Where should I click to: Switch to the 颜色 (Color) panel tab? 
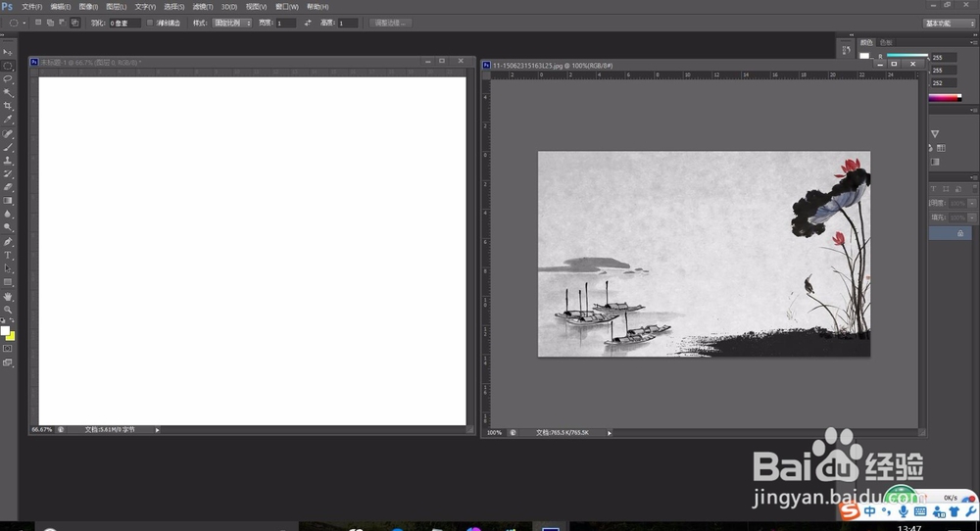point(866,42)
